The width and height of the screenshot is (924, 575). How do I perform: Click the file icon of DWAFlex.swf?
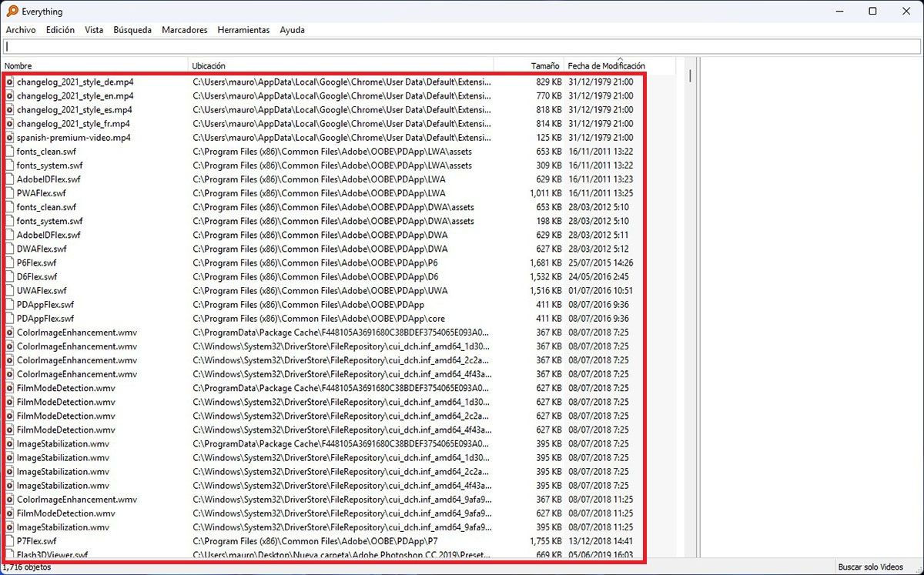(x=10, y=249)
